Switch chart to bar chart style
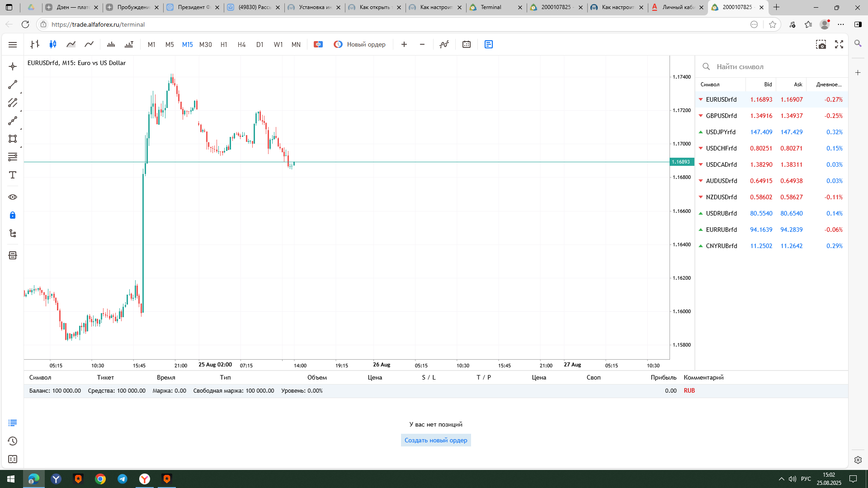 click(35, 44)
